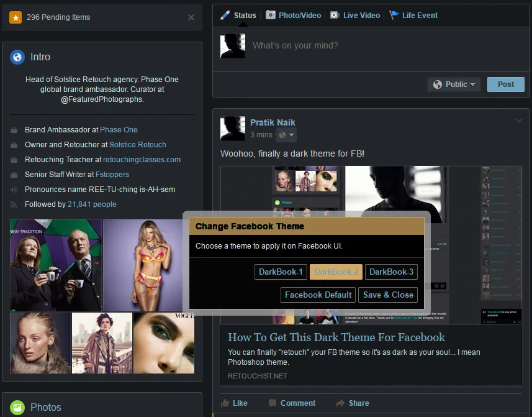
Task: Open the Pratik Naik profile name link
Action: click(x=273, y=122)
